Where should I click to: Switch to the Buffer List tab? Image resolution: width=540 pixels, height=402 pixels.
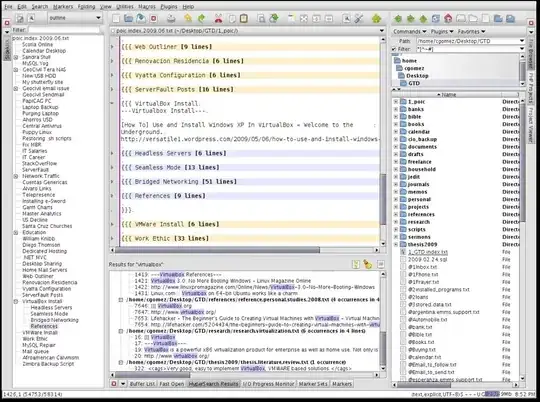coord(142,384)
